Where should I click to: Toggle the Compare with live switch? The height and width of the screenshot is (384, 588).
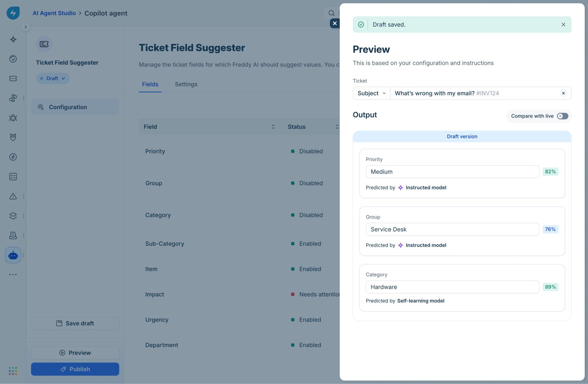coord(562,116)
